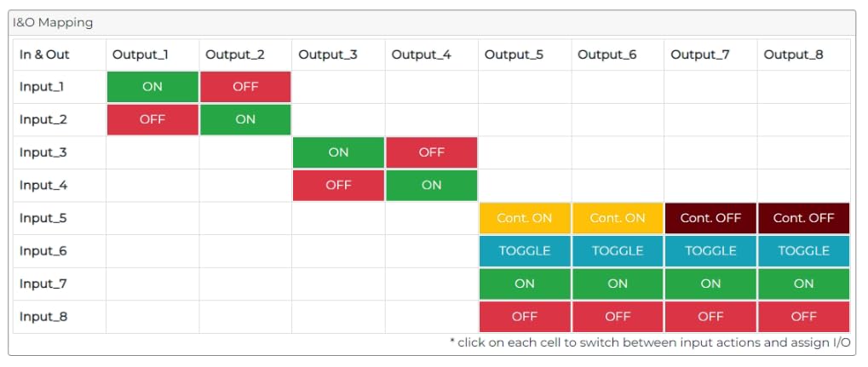Switch the Input_7 Output_5 ON cell
The height and width of the screenshot is (367, 868).
524,284
